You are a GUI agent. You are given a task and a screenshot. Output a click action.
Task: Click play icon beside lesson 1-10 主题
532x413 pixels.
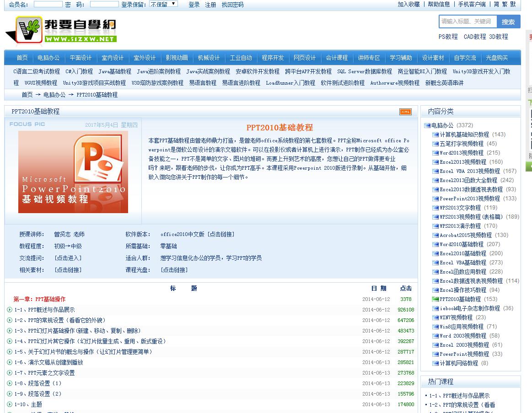[x=10, y=404]
